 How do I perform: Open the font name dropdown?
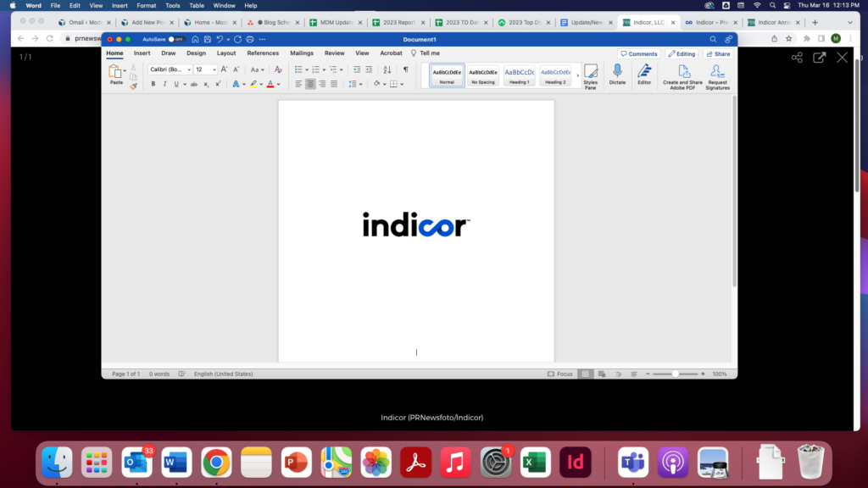point(170,69)
